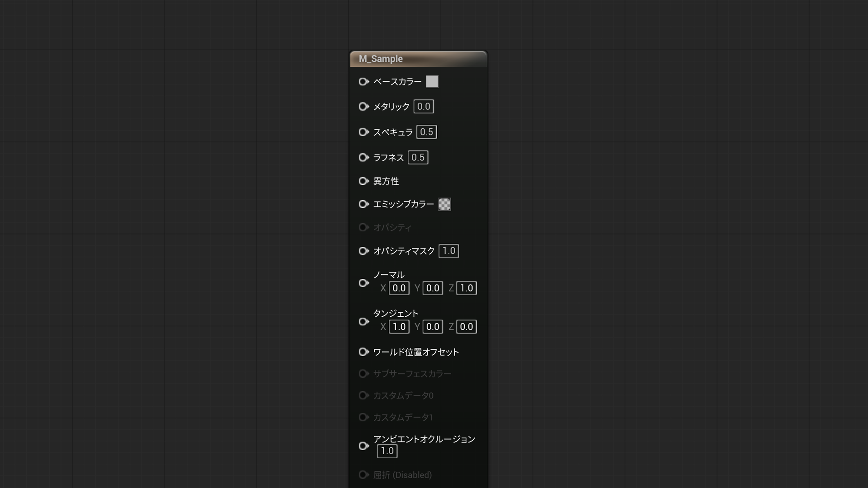The image size is (868, 488).
Task: Click the オパシティマスク input pin
Action: (x=363, y=251)
